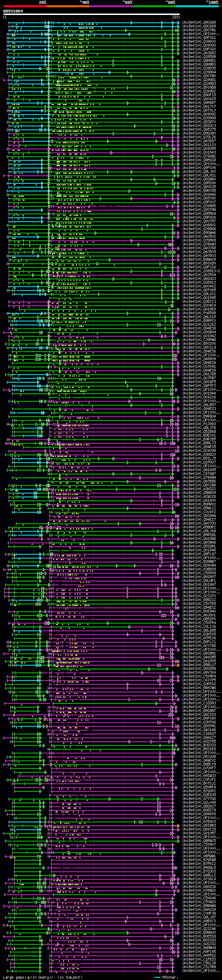
Task: Select the UniRef100_Q9FSG0 label
Action: [199, 49]
